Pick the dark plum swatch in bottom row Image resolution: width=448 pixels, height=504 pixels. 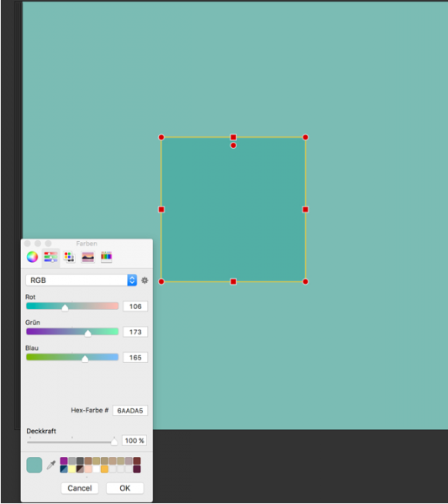click(x=137, y=469)
